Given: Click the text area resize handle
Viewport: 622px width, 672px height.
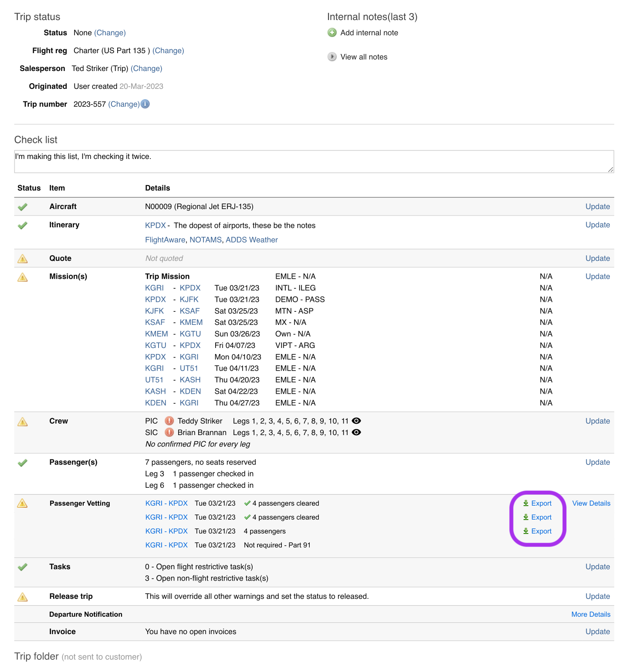Looking at the screenshot, I should [x=611, y=169].
